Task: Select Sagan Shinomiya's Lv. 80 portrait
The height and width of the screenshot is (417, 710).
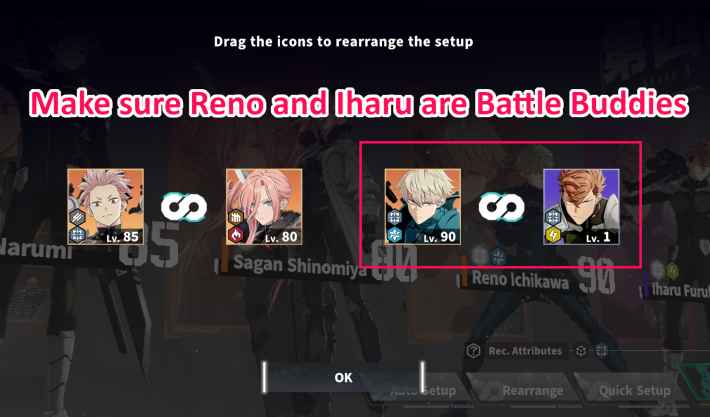Action: tap(264, 207)
